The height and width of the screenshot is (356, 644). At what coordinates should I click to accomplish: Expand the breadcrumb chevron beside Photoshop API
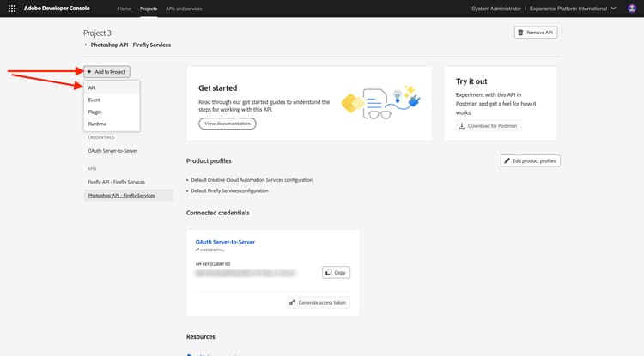85,44
